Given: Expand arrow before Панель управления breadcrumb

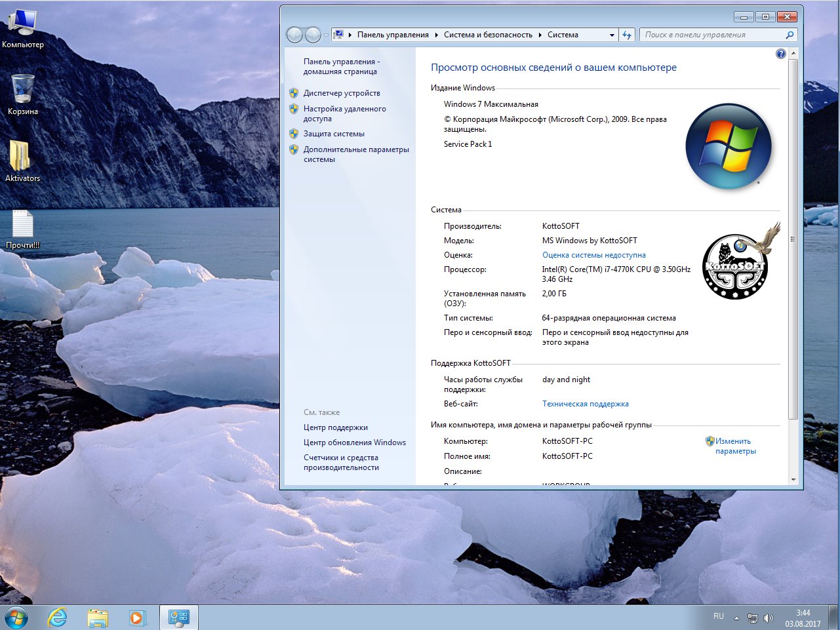Looking at the screenshot, I should [350, 35].
